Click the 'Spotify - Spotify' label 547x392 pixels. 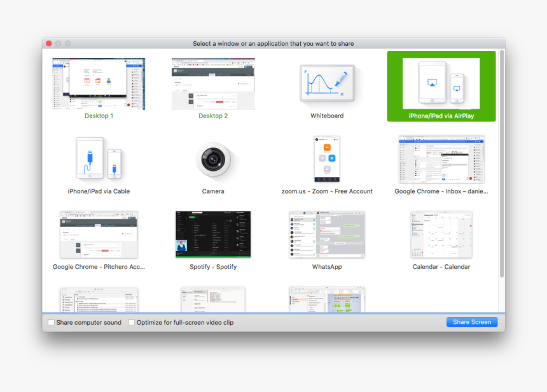[x=213, y=267]
